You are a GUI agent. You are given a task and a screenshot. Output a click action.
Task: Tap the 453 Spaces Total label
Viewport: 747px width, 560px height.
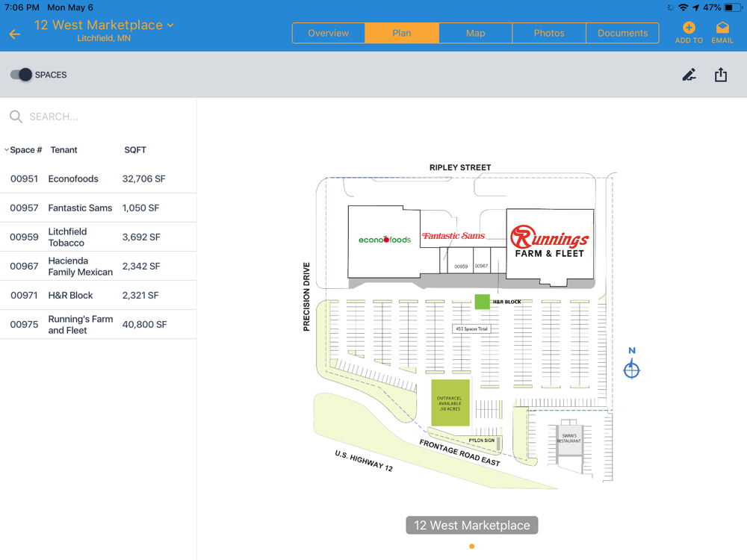coord(471,329)
